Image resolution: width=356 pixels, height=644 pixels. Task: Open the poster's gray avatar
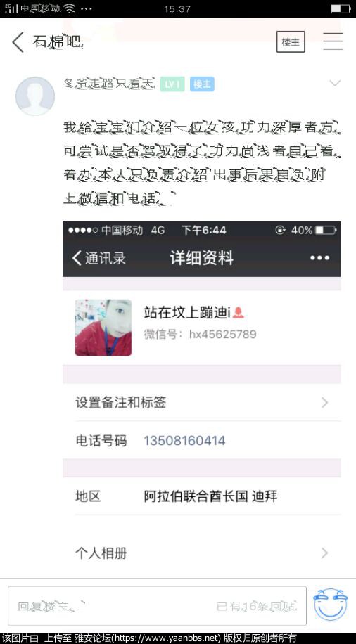pos(35,96)
